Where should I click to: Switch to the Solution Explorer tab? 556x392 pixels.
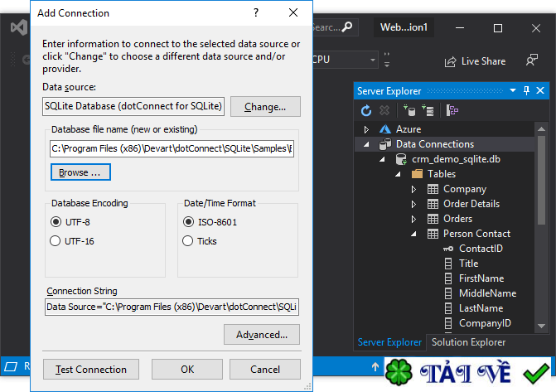(468, 342)
